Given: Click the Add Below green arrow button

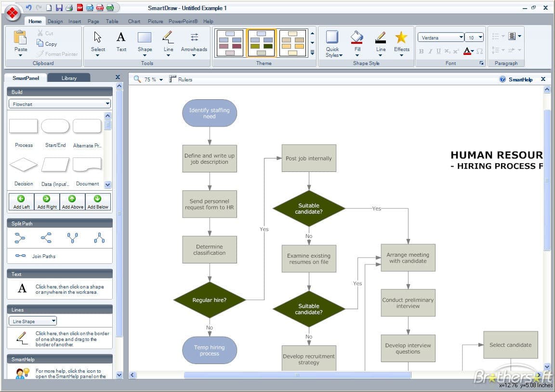Looking at the screenshot, I should [x=98, y=202].
